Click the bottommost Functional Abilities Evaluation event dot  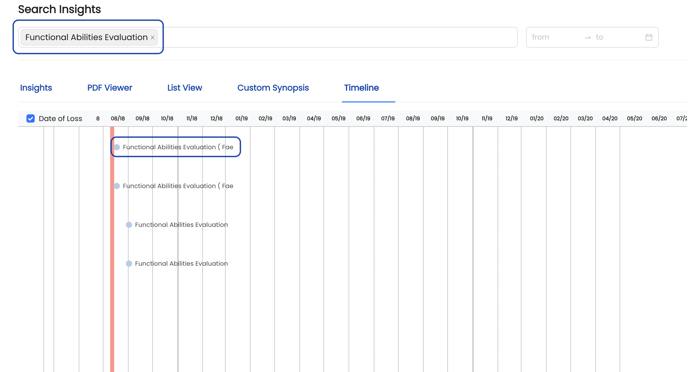coord(129,264)
